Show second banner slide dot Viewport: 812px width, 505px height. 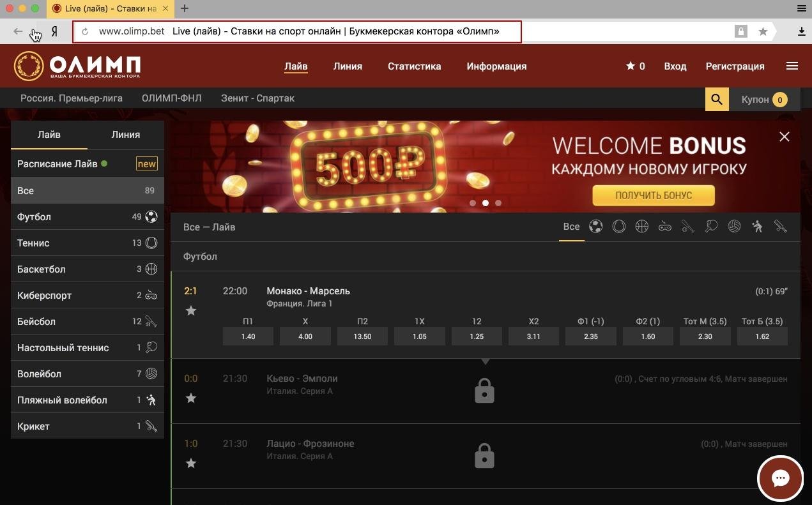[x=486, y=203]
